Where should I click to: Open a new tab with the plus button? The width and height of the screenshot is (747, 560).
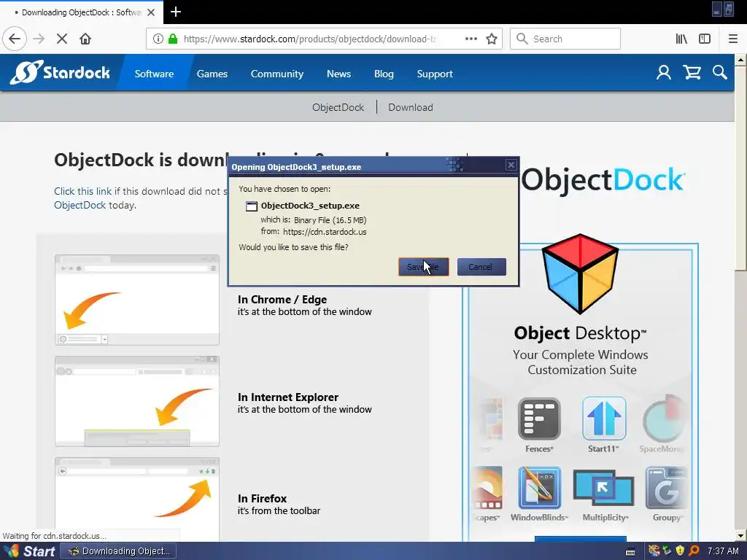pyautogui.click(x=176, y=12)
